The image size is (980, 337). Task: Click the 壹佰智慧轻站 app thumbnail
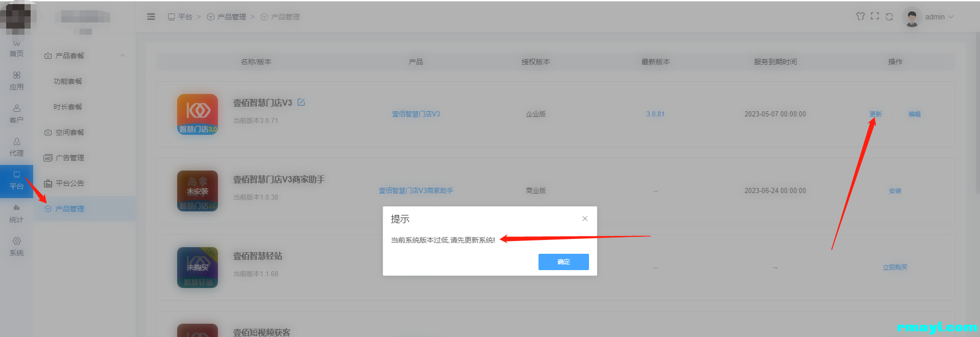pyautogui.click(x=198, y=268)
